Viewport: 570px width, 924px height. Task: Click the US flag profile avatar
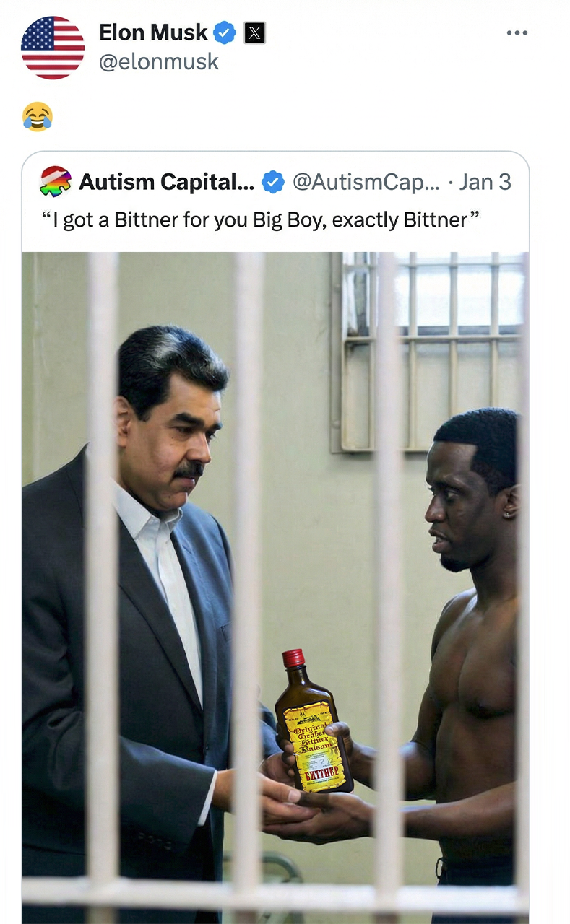(x=53, y=48)
